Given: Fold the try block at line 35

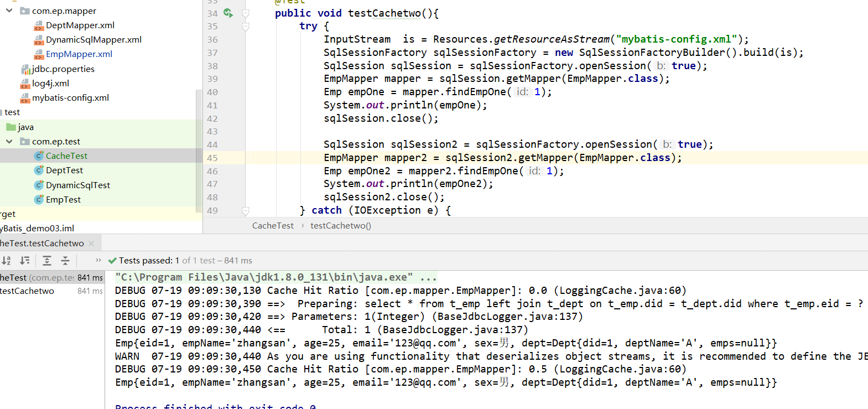Looking at the screenshot, I should click(246, 26).
